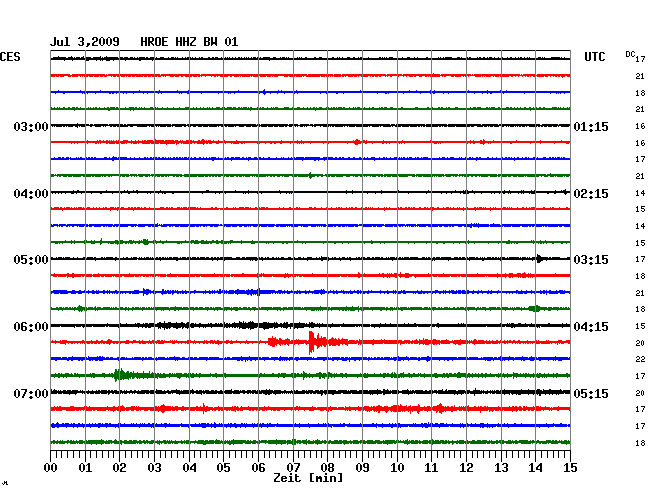Click the 05:15 UTC time label
The image size is (650, 494).
591,393
